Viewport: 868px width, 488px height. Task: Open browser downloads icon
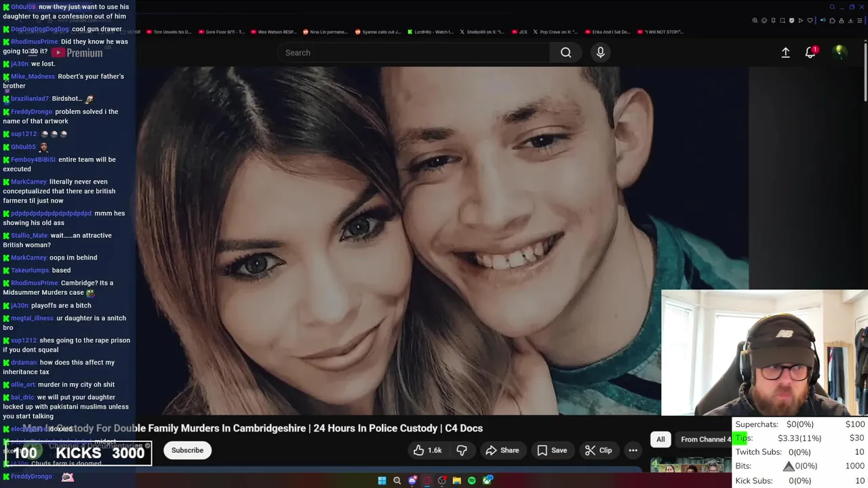850,20
